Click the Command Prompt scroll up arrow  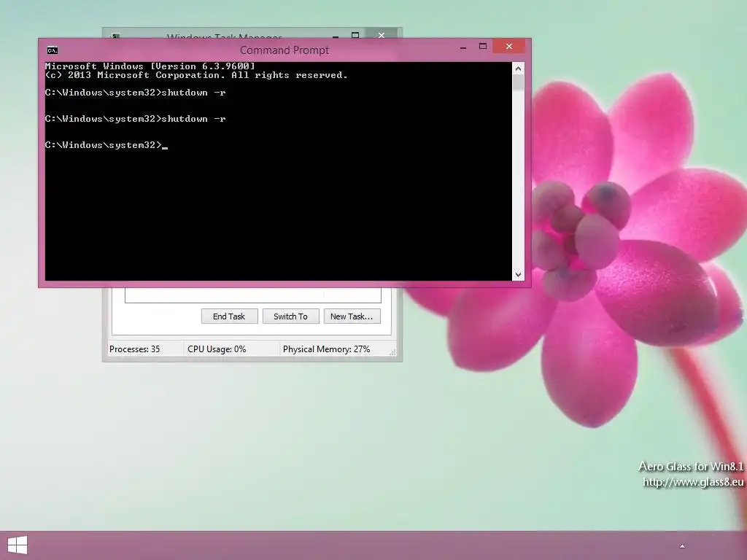[x=519, y=69]
